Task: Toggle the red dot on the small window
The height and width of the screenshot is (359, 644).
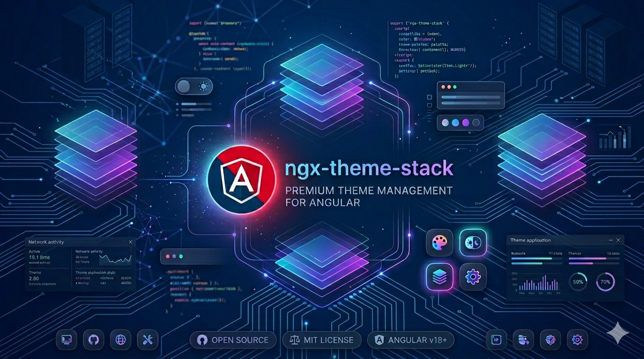Action: (x=167, y=256)
